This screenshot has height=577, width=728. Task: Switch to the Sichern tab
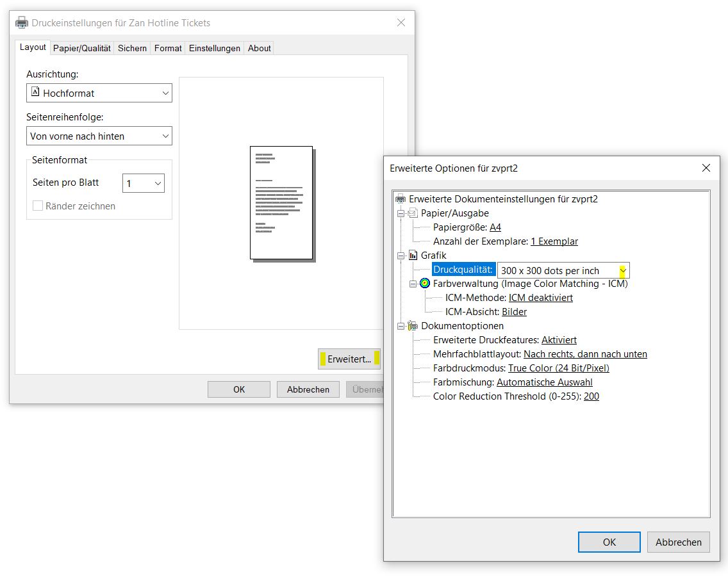point(133,48)
